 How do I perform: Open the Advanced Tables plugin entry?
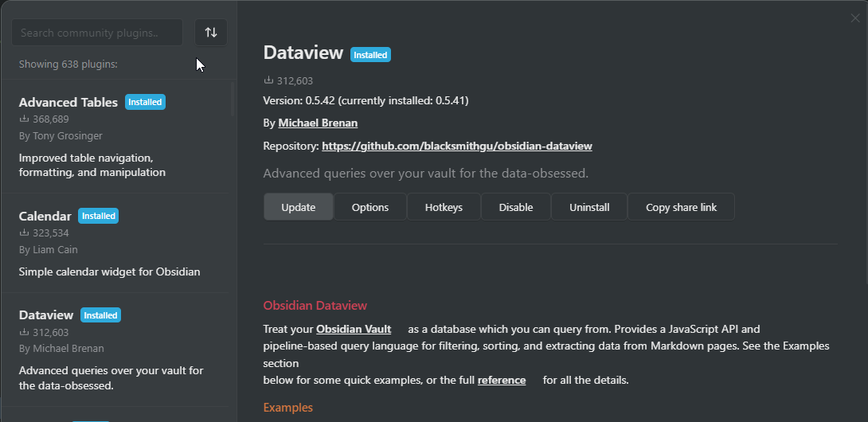68,102
